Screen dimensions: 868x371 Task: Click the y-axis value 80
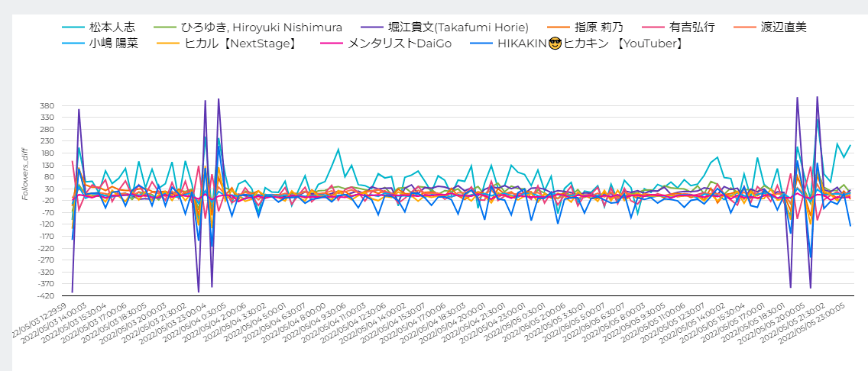coord(47,177)
